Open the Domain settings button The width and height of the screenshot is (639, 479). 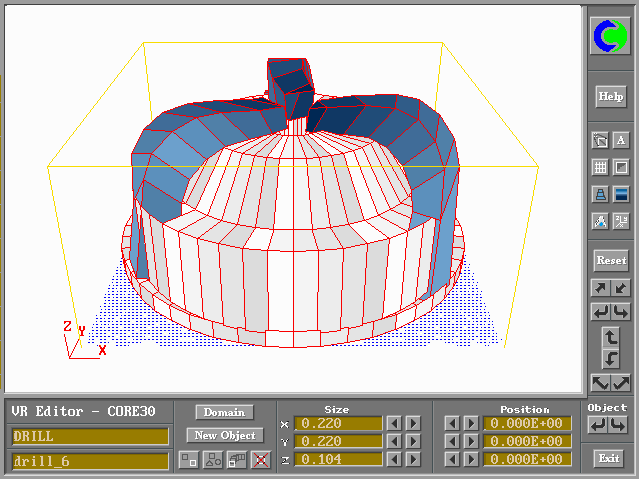tap(224, 412)
